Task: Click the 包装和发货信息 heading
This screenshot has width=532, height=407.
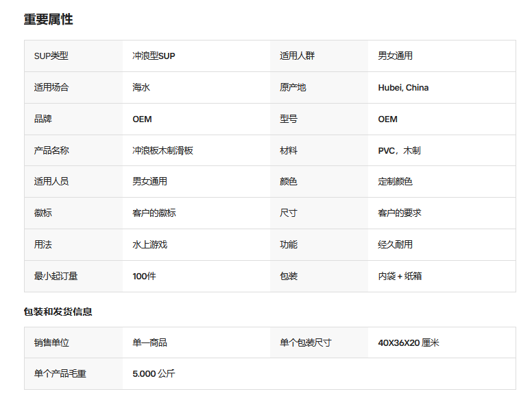Action: point(58,312)
